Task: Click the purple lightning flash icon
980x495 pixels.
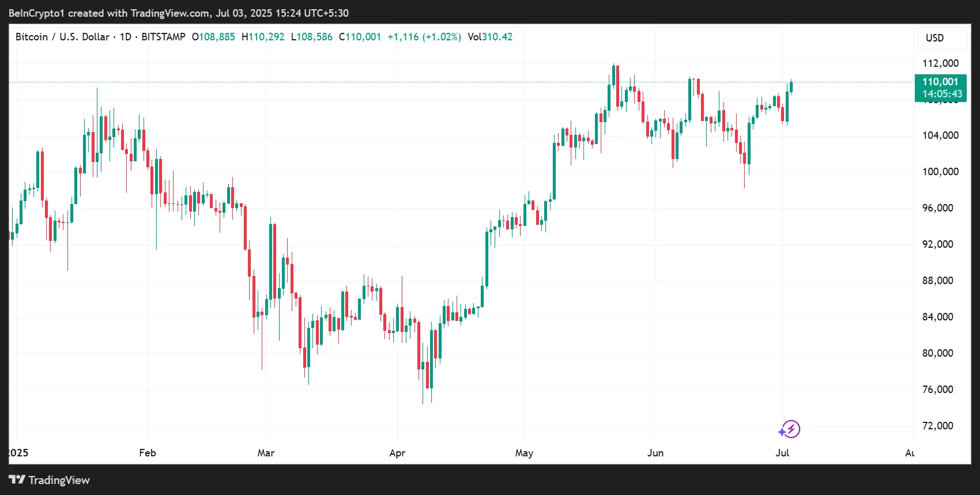Action: pos(790,429)
